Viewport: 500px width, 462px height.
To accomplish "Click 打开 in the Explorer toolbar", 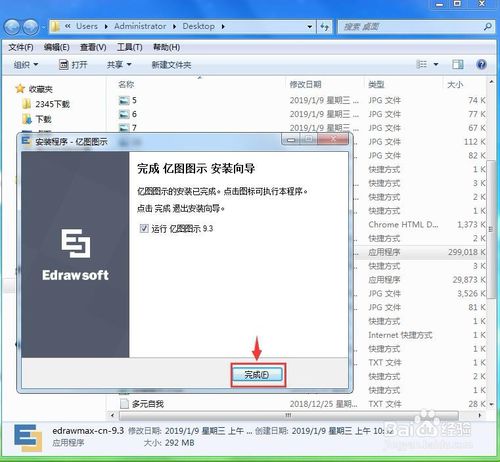I will coord(73,65).
